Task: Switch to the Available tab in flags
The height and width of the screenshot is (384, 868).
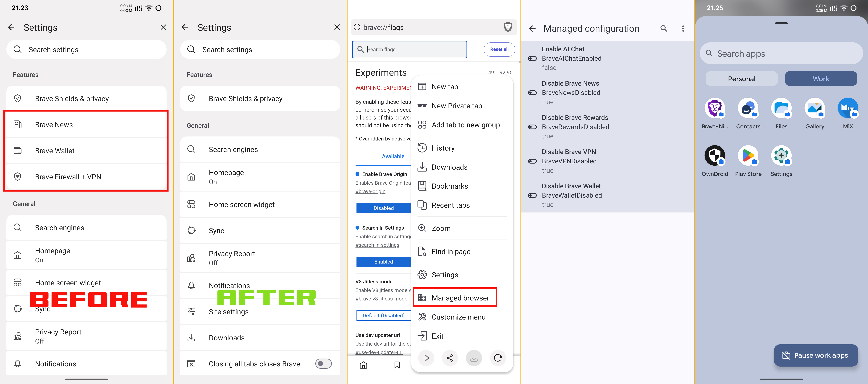Action: tap(393, 156)
